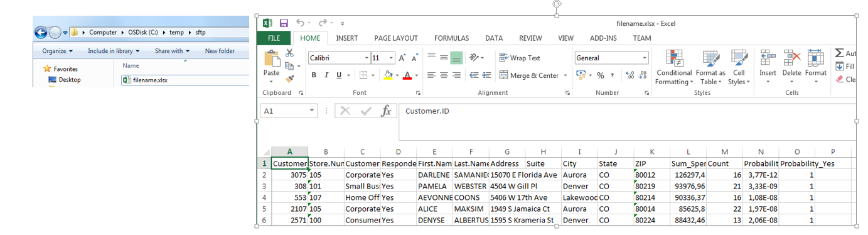Open Cell Styles dropdown
The width and height of the screenshot is (868, 235).
coord(739,67)
